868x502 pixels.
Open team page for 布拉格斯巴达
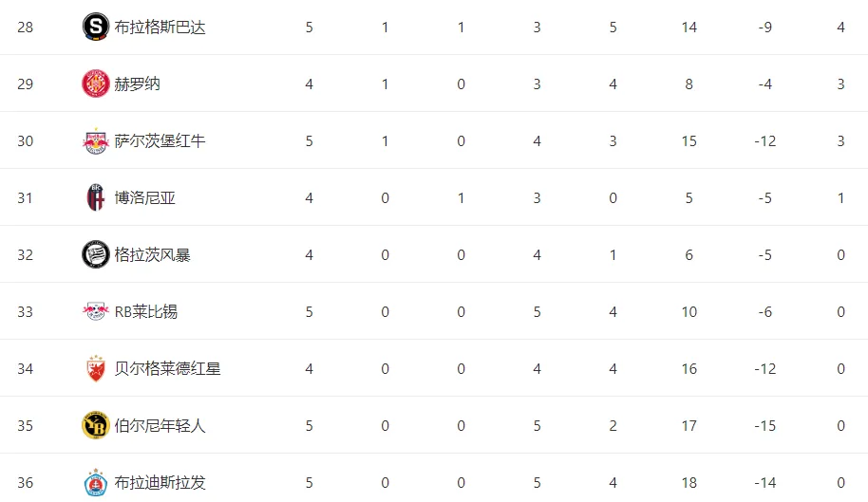[160, 28]
